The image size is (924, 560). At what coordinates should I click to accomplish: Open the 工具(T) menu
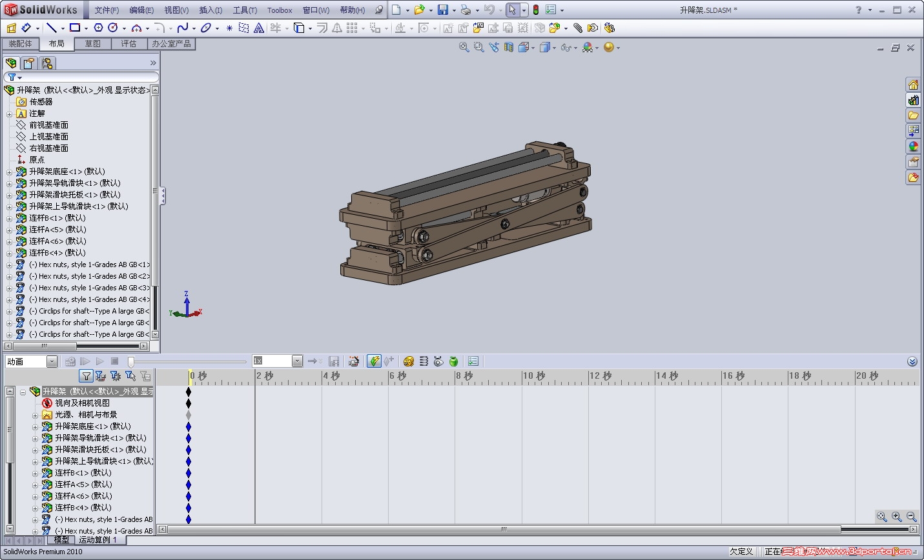coord(245,10)
